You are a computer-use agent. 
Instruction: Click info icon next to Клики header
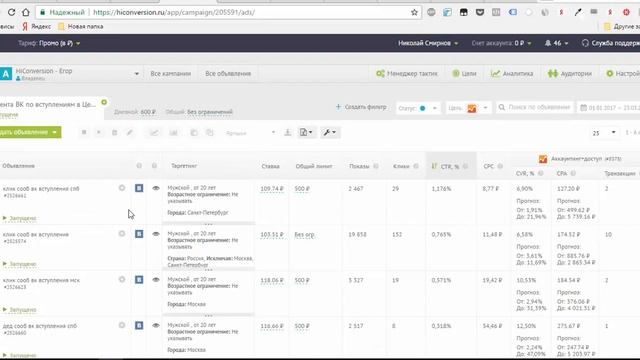click(x=416, y=166)
